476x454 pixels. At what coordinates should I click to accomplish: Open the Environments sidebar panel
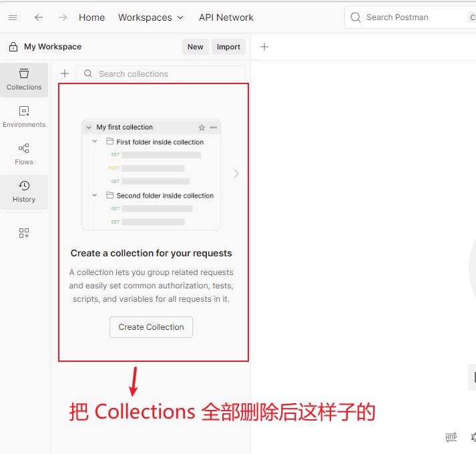point(24,117)
